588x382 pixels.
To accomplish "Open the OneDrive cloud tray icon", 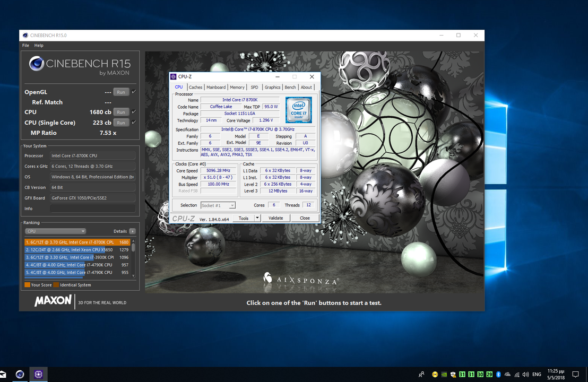I will [507, 374].
